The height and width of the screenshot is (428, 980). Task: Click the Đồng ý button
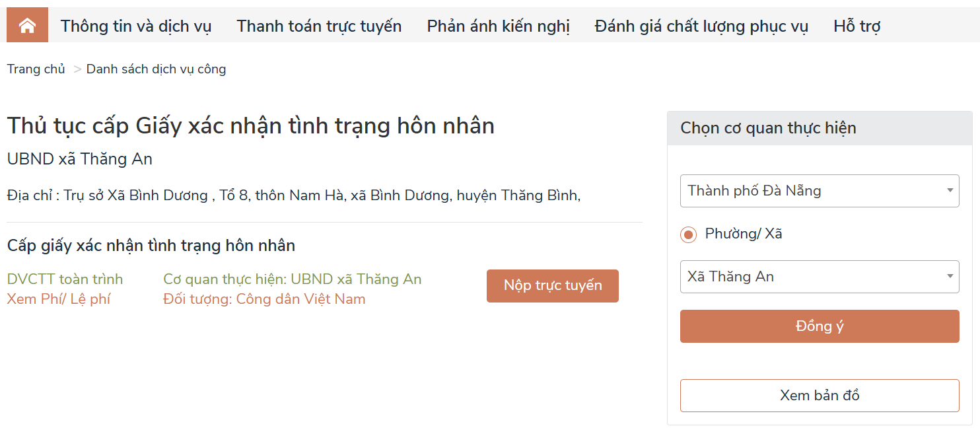point(819,326)
